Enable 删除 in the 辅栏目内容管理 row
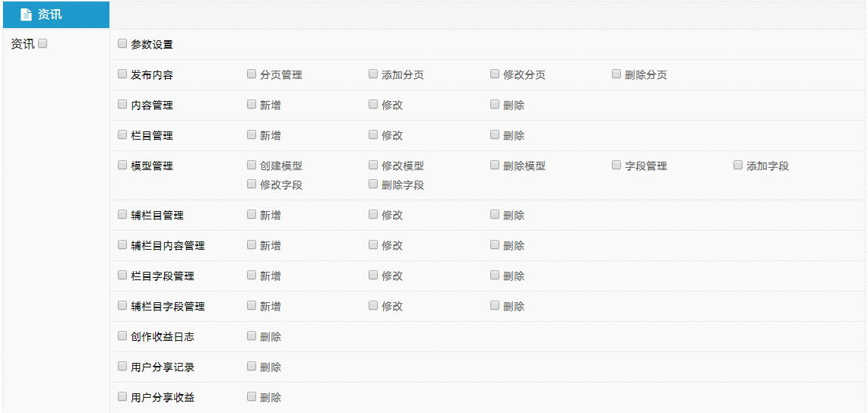The image size is (868, 413). point(495,245)
